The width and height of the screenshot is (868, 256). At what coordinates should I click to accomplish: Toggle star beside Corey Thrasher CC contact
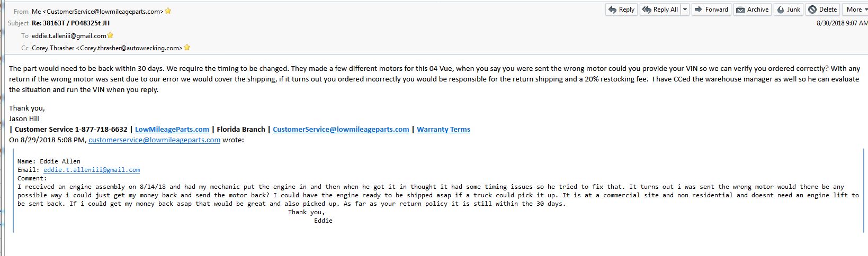(x=187, y=48)
